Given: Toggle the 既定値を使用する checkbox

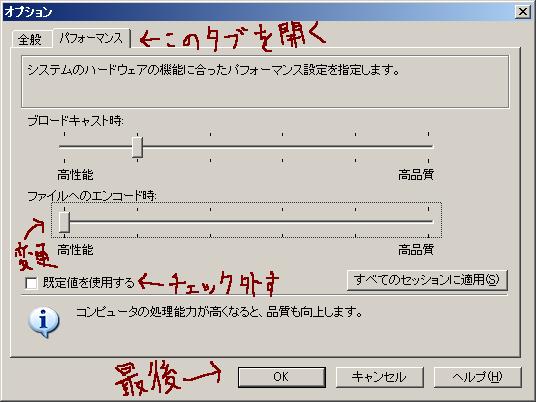Looking at the screenshot, I should point(31,283).
